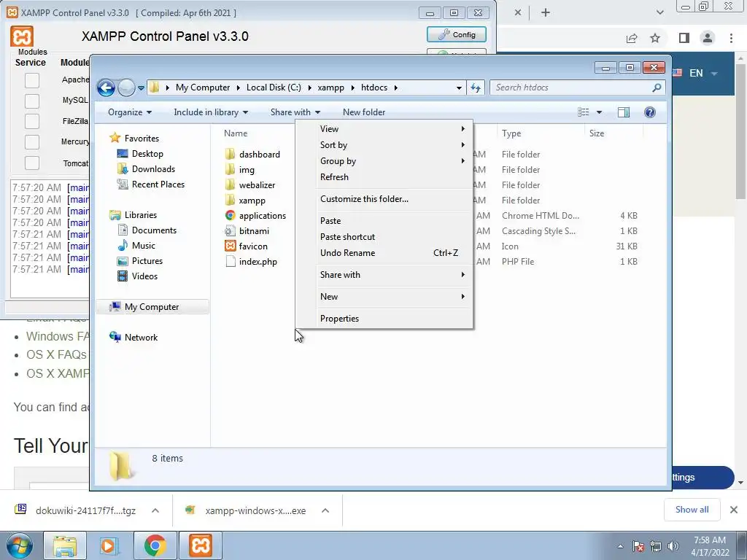747x560 pixels.
Task: Select My Computer in navigation pane
Action: coord(152,307)
